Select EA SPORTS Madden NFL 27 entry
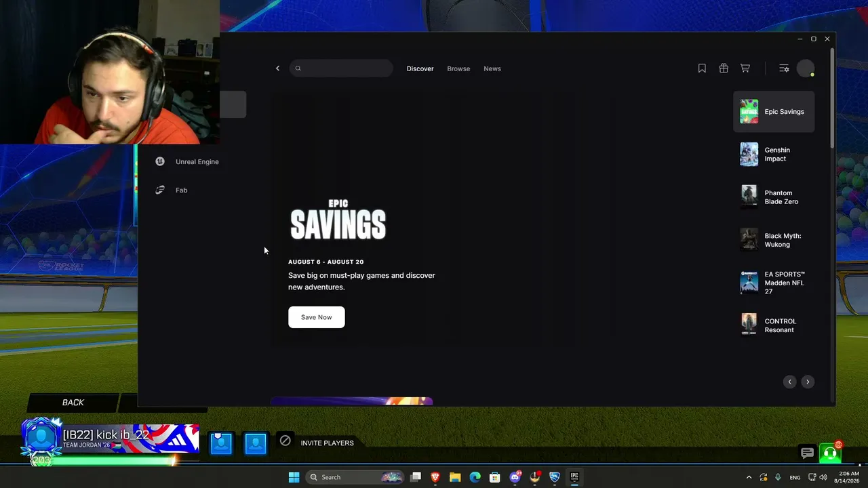 [774, 283]
